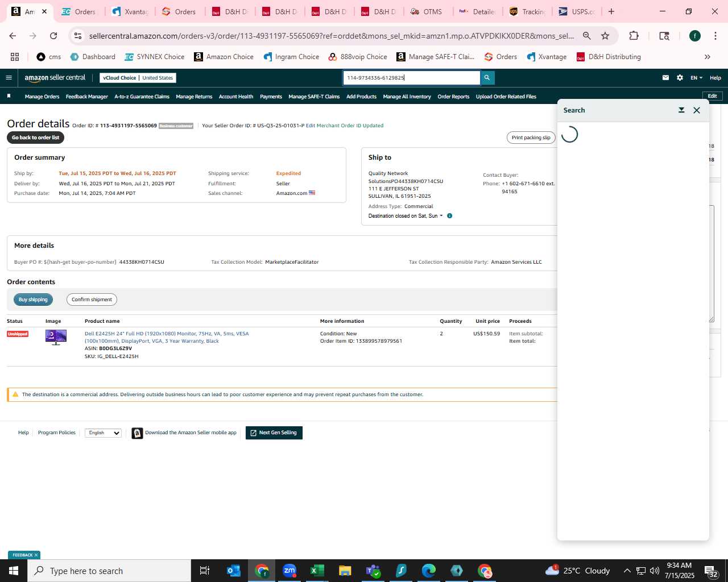The width and height of the screenshot is (728, 582).
Task: Open Add Products menu item
Action: 362,97
